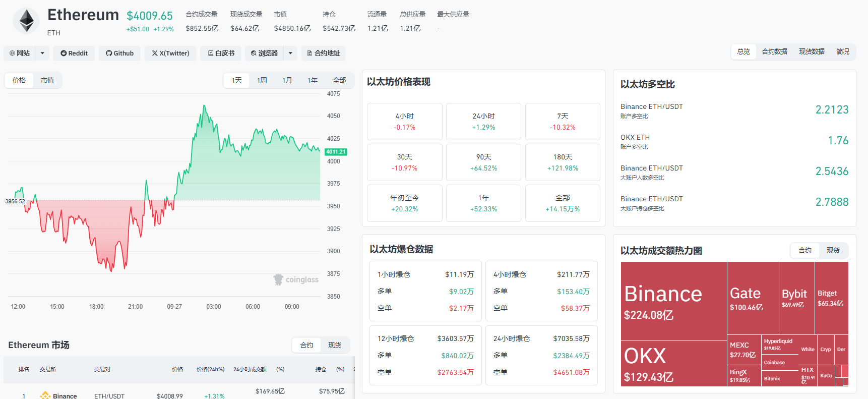Image resolution: width=868 pixels, height=399 pixels.
Task: Click the coinglass watermark logo on chart
Action: click(296, 279)
